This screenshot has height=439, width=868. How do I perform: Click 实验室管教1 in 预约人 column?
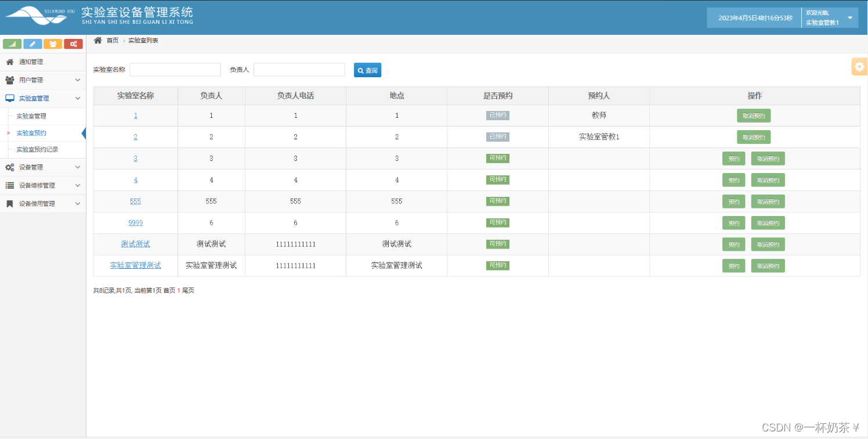599,137
